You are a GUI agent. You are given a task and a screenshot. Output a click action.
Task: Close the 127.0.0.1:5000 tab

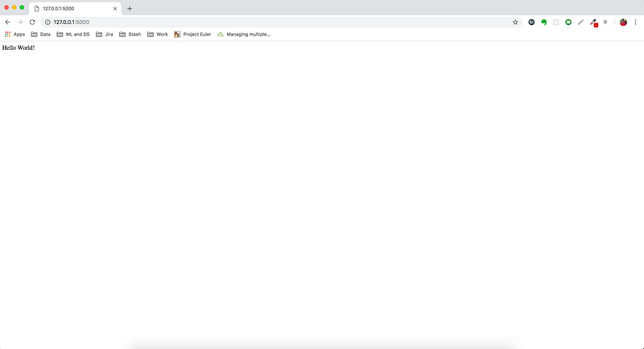(115, 9)
